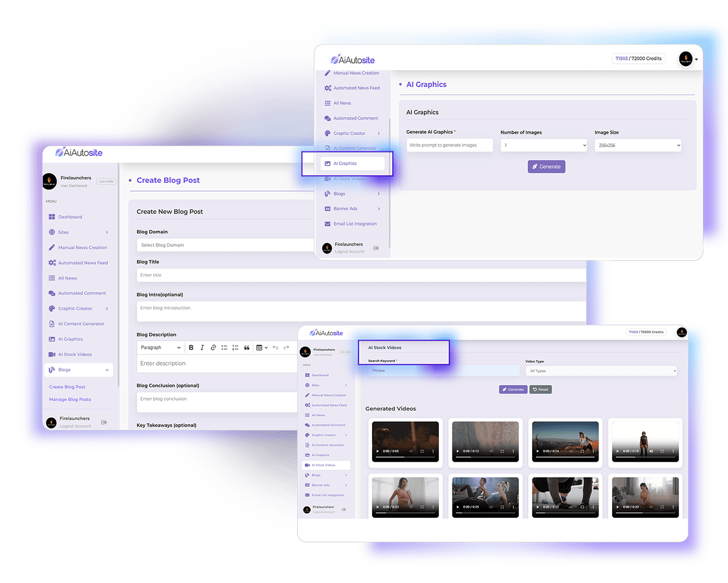
Task: Go to Manage Blog Posts in sidebar
Action: 70,400
